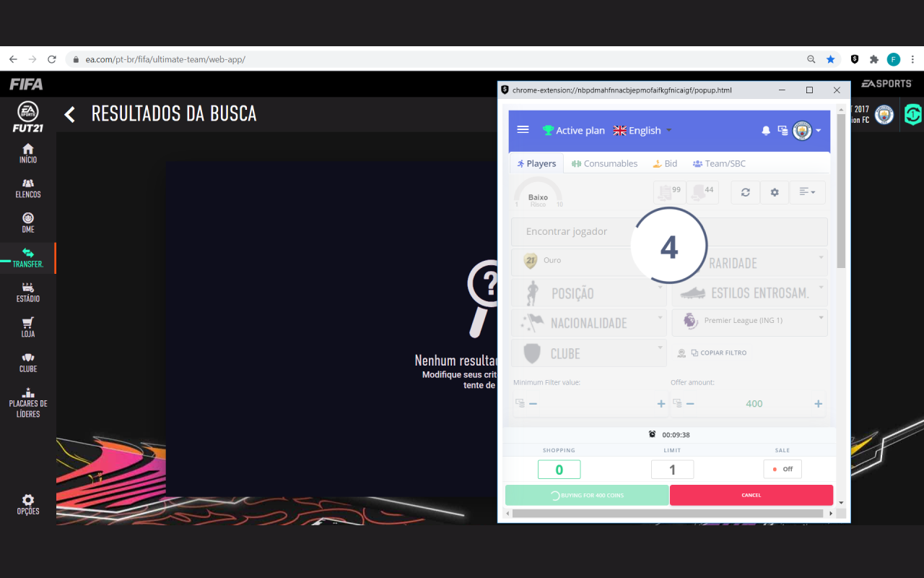Open the hamburger menu in extension popup
924x578 pixels.
click(523, 129)
